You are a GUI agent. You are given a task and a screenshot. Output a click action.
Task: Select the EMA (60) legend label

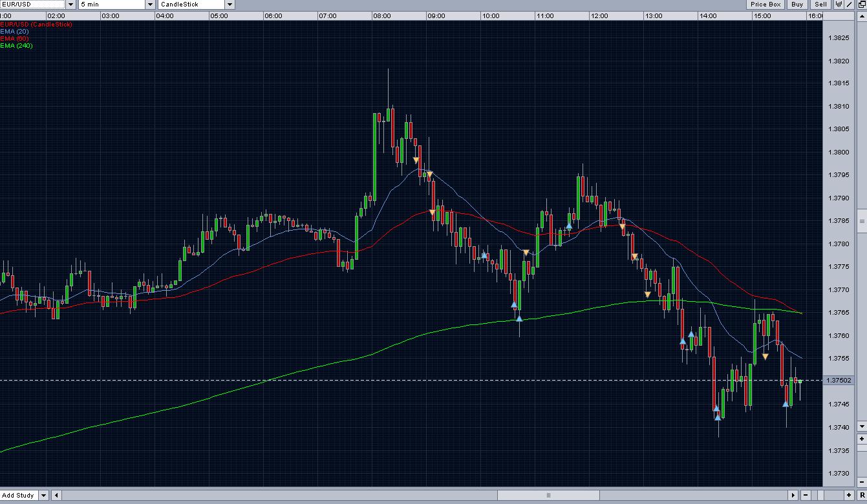[14, 39]
